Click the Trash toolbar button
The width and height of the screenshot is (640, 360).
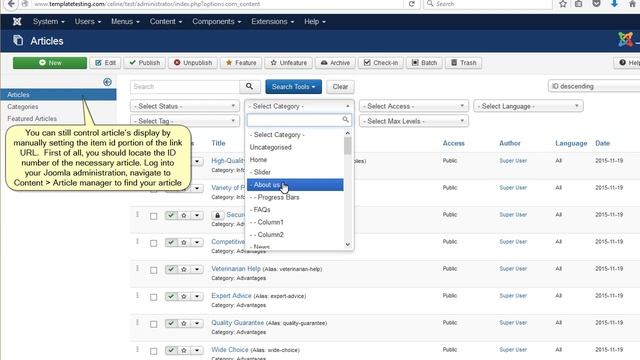pyautogui.click(x=463, y=63)
